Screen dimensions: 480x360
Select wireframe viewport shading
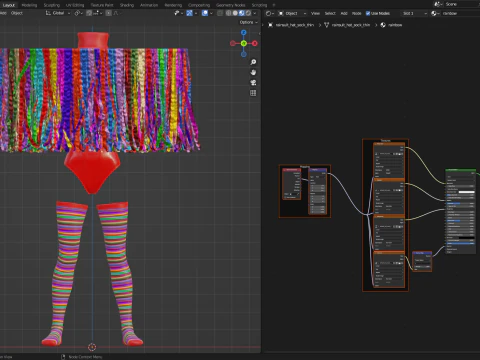(228, 13)
